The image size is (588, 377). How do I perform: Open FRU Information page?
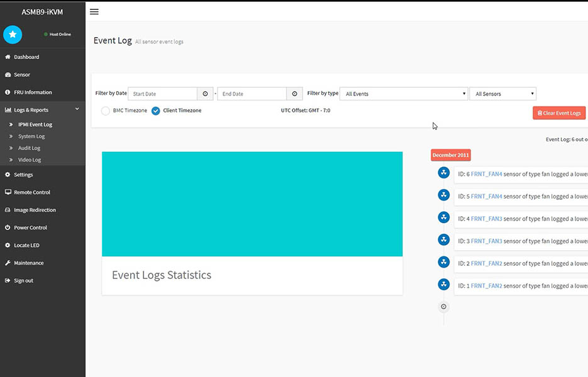(x=33, y=92)
